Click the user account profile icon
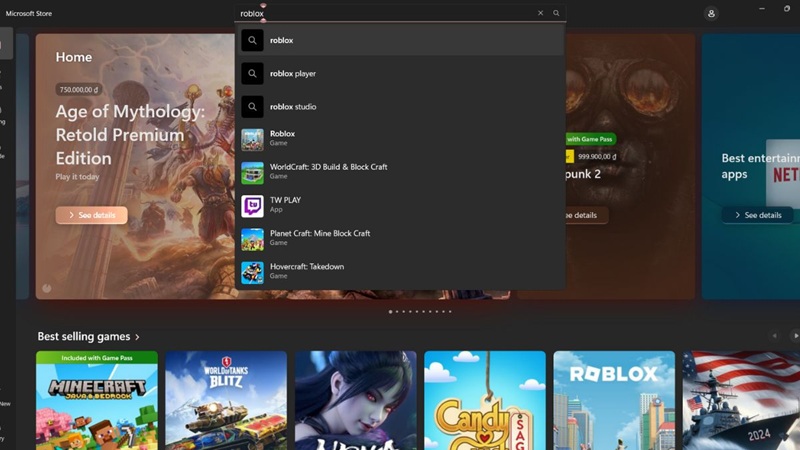Image resolution: width=800 pixels, height=450 pixels. click(711, 13)
